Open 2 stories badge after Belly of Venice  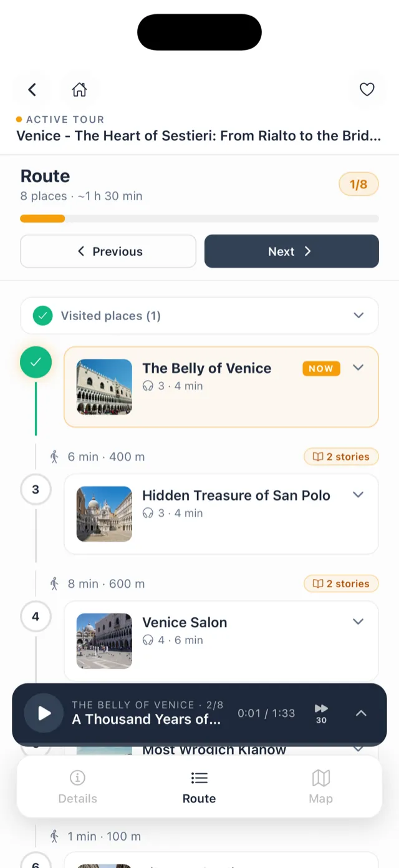[341, 457]
